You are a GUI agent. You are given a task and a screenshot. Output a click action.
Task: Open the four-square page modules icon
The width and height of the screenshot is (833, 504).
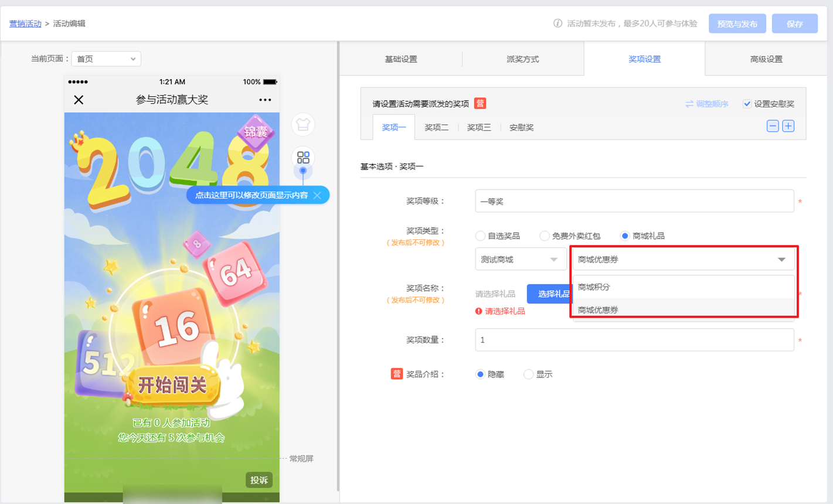(x=303, y=158)
